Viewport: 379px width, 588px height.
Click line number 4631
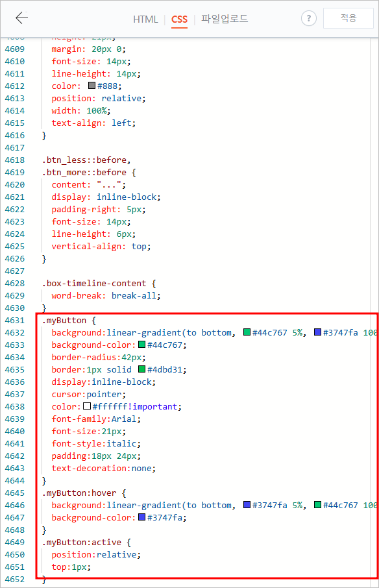(15, 320)
